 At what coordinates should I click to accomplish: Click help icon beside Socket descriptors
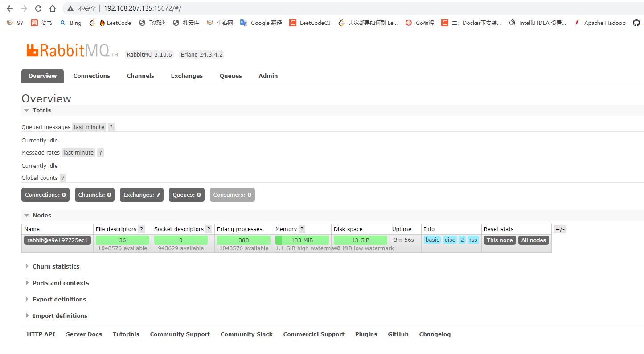(x=209, y=229)
